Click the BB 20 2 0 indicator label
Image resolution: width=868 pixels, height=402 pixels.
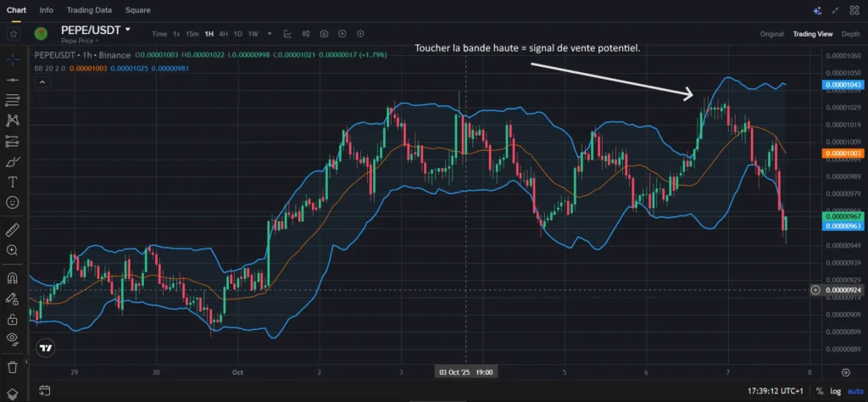tap(50, 68)
